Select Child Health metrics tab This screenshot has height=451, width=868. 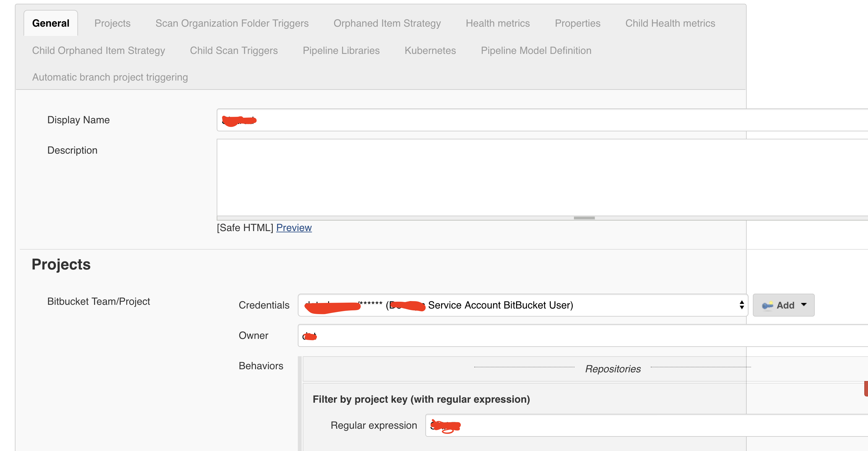670,23
